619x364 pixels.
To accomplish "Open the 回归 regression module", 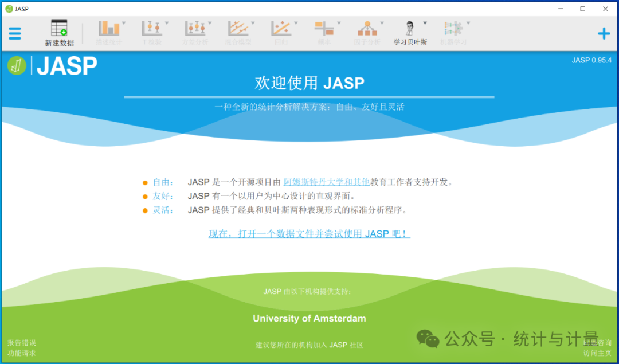I will tap(281, 33).
